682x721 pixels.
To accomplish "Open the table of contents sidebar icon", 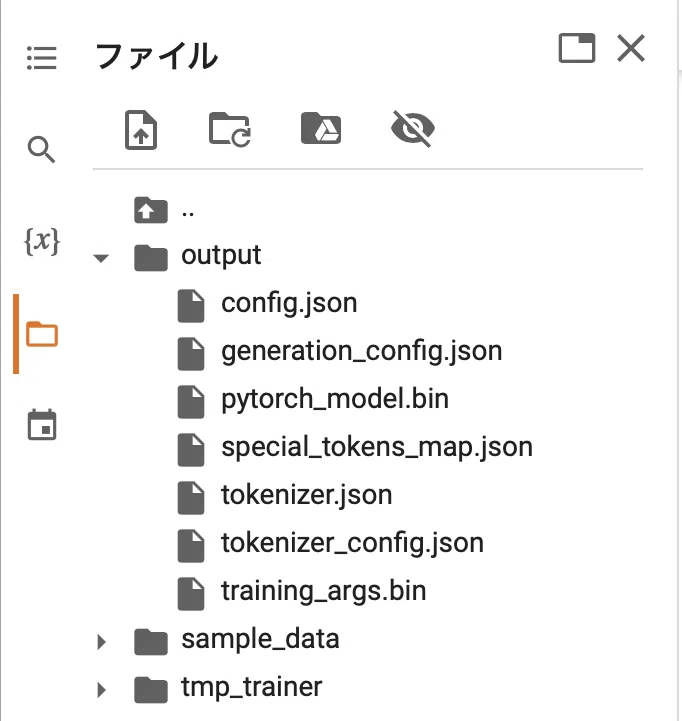I will [x=41, y=58].
